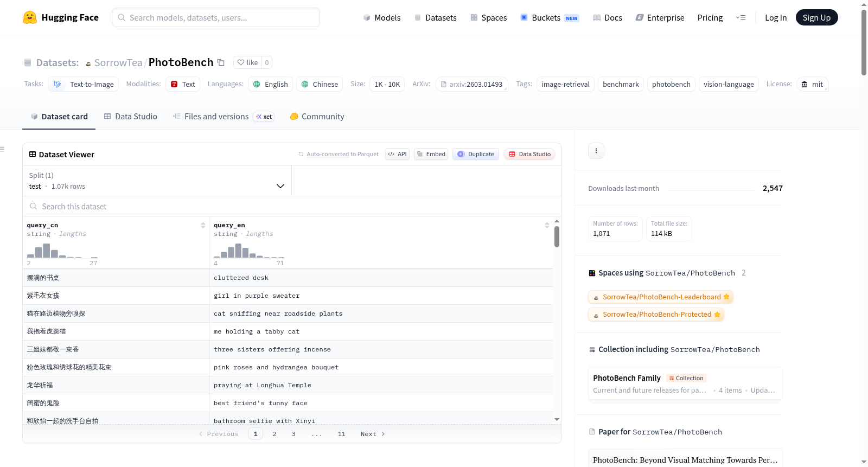Open the arxiv:2603.01493 tag

[471, 84]
